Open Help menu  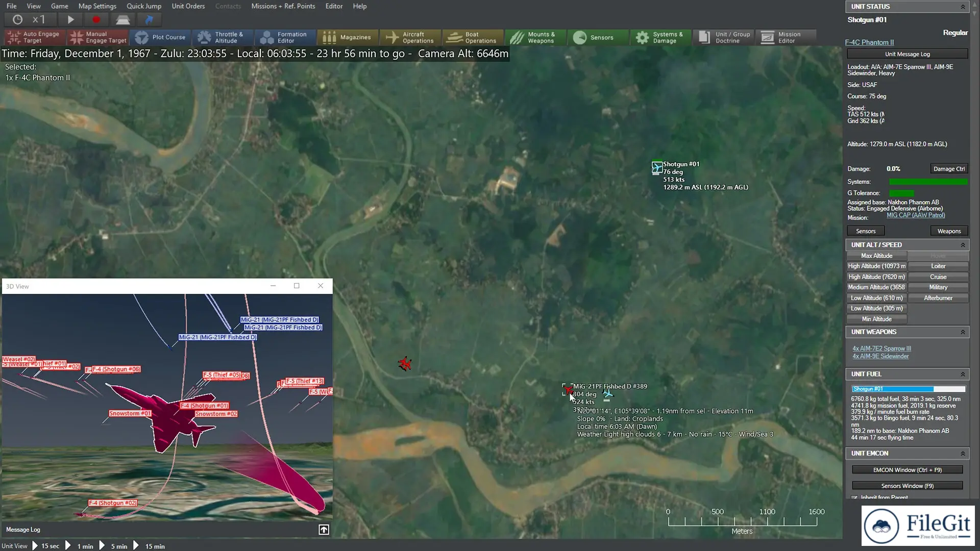tap(360, 6)
